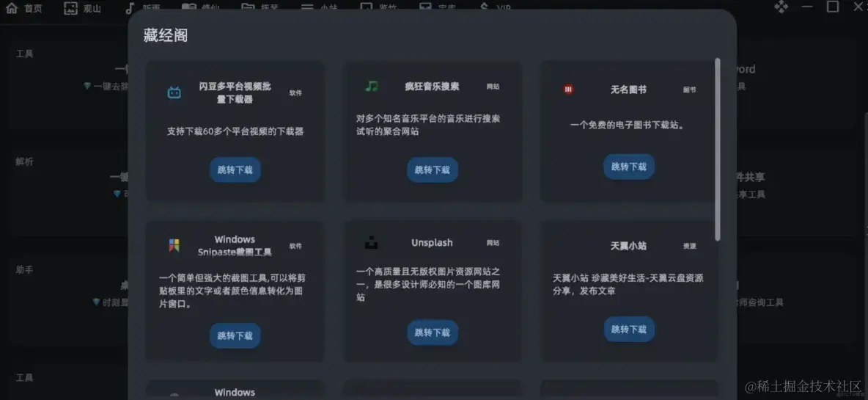
Task: Switch to the 观山 tab
Action: tap(83, 8)
